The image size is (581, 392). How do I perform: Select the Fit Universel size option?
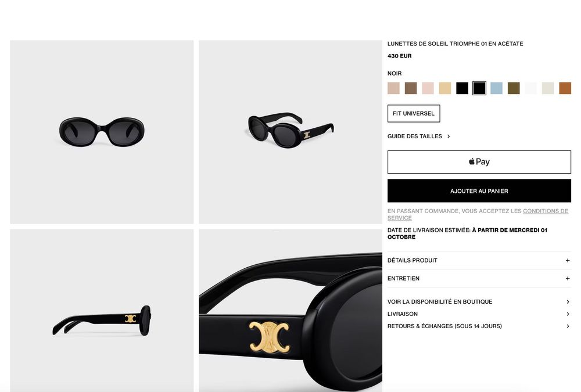pos(414,113)
